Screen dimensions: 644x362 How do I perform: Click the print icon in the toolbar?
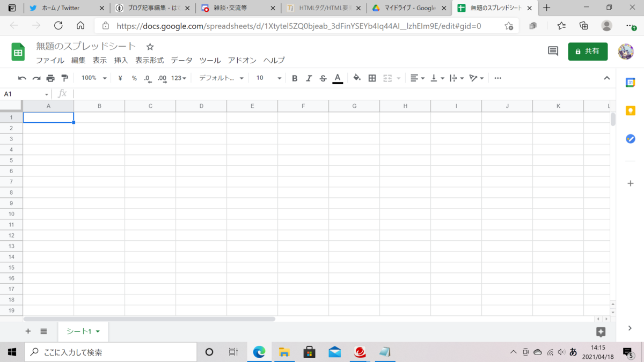(x=50, y=78)
